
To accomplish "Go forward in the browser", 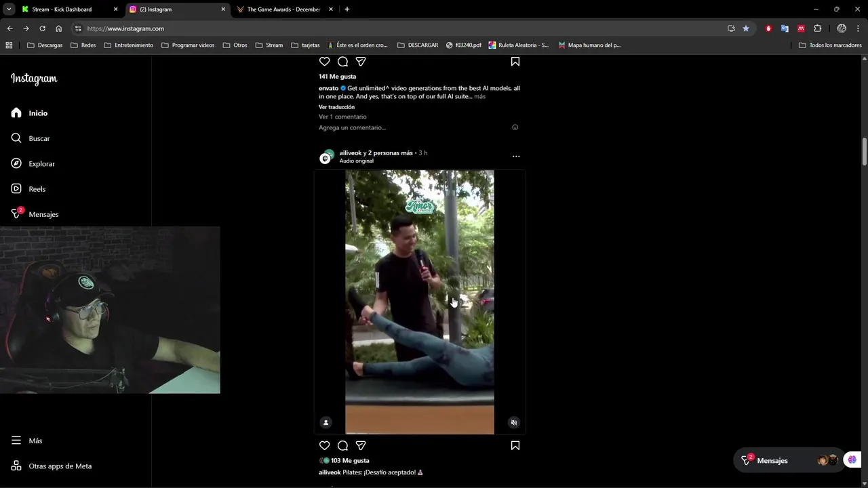I will coord(26,28).
